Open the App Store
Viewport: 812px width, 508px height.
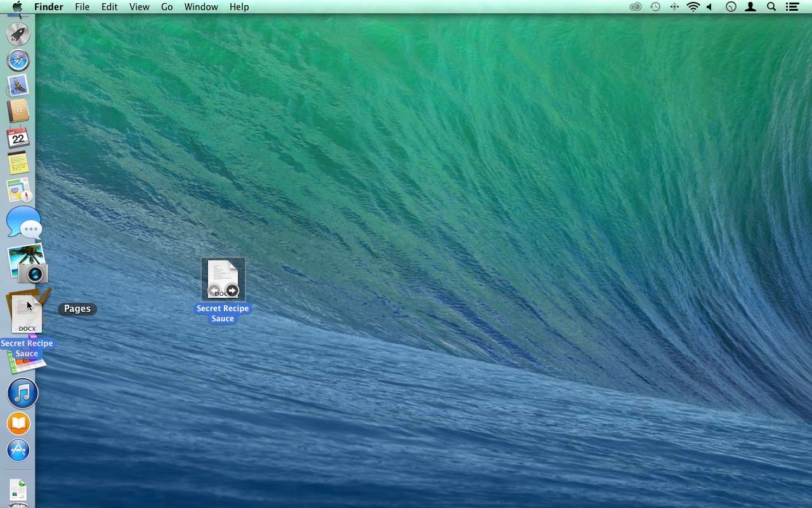18,450
